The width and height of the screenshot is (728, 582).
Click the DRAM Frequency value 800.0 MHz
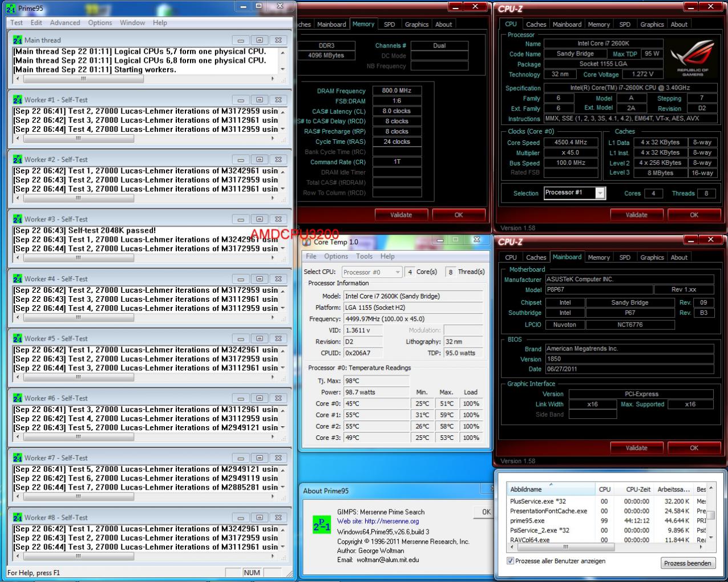(397, 90)
